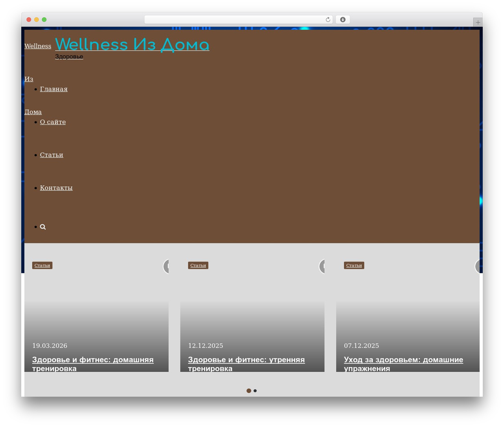
Task: Open the О сайте menu item
Action: (53, 122)
